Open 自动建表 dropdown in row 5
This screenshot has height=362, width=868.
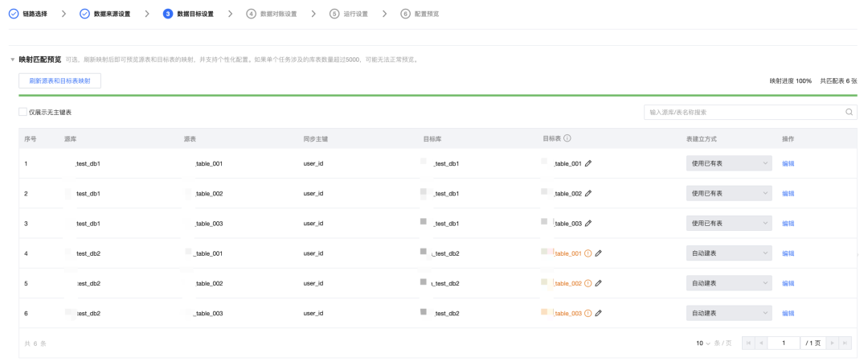click(728, 283)
